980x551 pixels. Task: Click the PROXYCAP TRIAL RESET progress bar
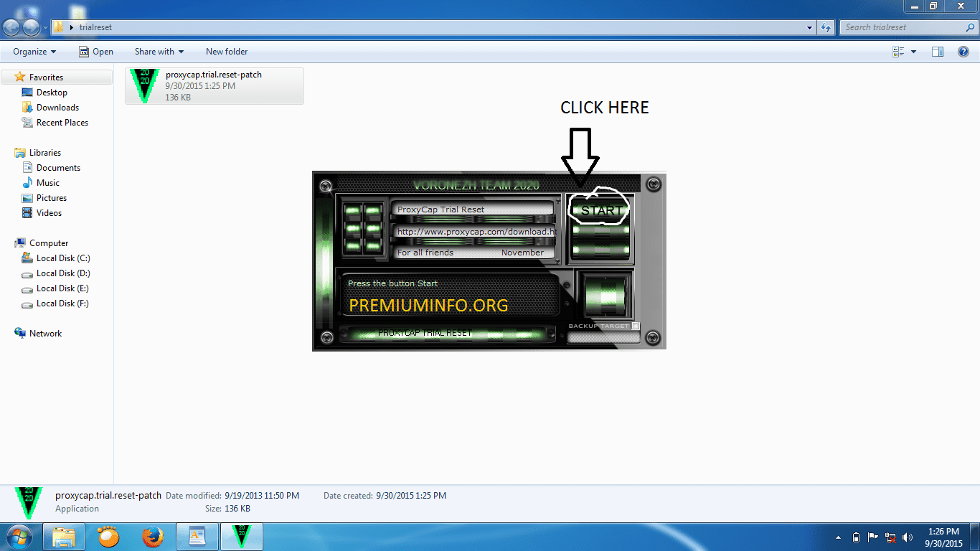447,334
